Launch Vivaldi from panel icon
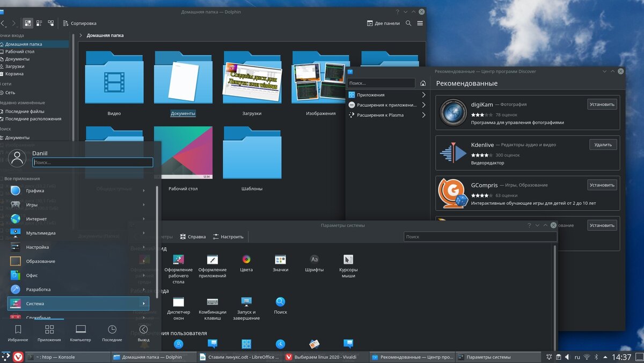 click(x=18, y=357)
